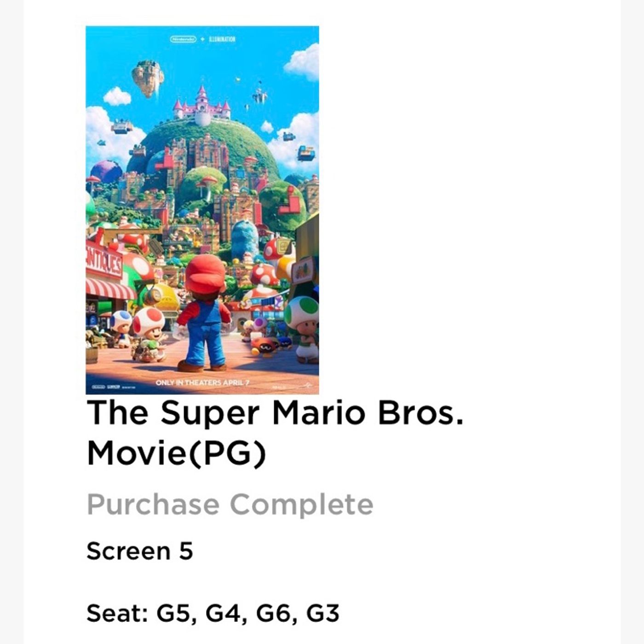The height and width of the screenshot is (644, 644).
Task: Click the Seat G5, G4, G6, G3 line
Action: pyautogui.click(x=213, y=613)
